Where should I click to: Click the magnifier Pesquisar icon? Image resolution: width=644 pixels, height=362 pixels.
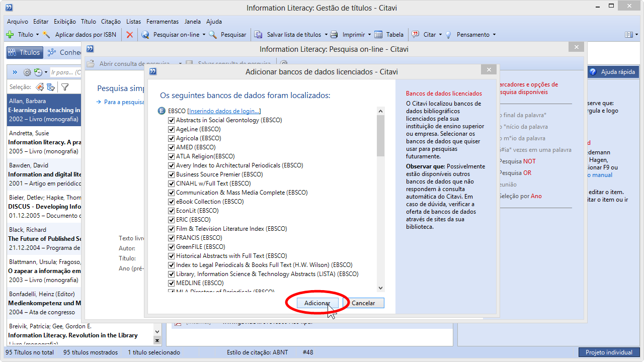point(213,35)
